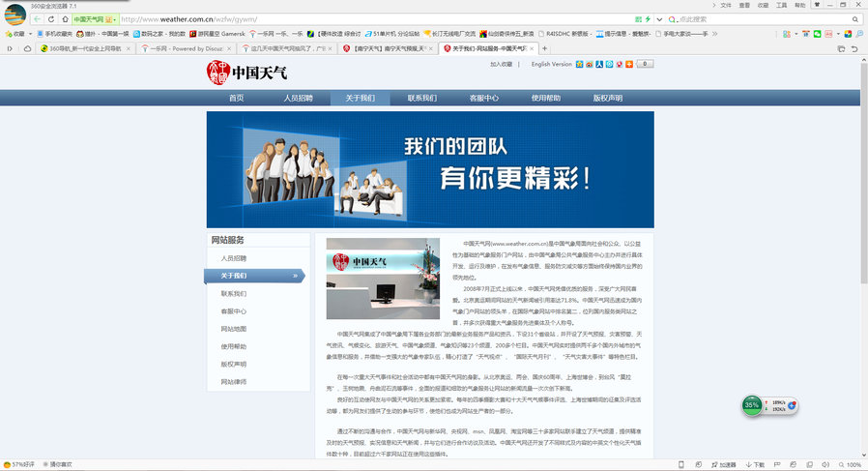Image resolution: width=868 pixels, height=471 pixels.
Task: Click the orange plus more-share icon
Action: 629,64
